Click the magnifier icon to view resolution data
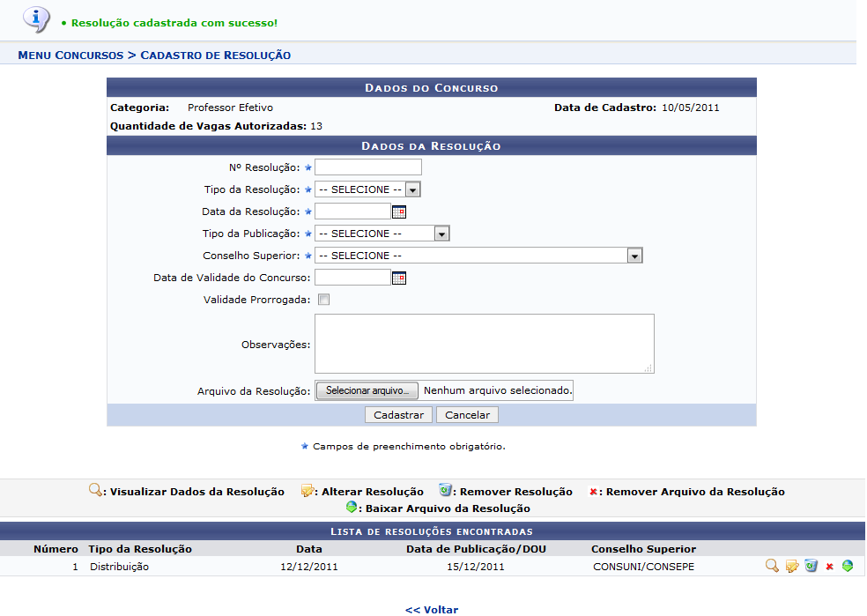Viewport: 867px width, 616px height. point(771,567)
